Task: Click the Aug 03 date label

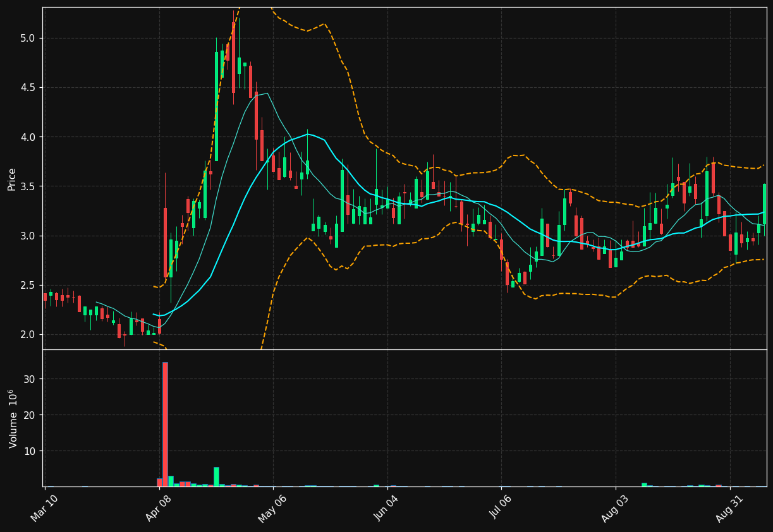Action: (x=615, y=508)
